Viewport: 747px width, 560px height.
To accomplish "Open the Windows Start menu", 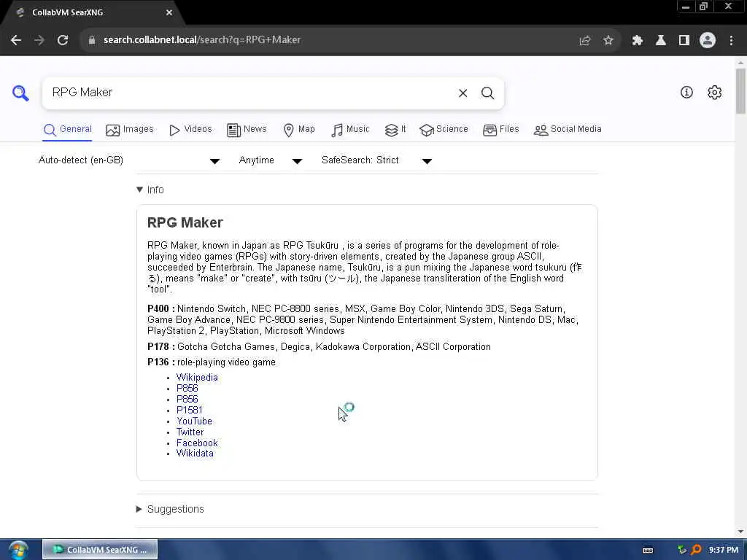I will coord(18,550).
